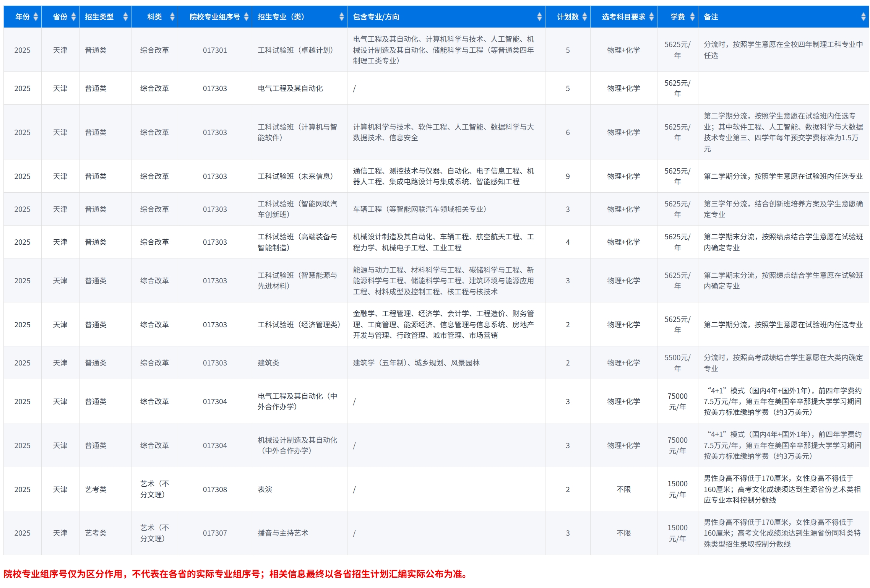Select 工科试验班（卓越计划） major cell
The height and width of the screenshot is (588, 870).
click(x=295, y=50)
